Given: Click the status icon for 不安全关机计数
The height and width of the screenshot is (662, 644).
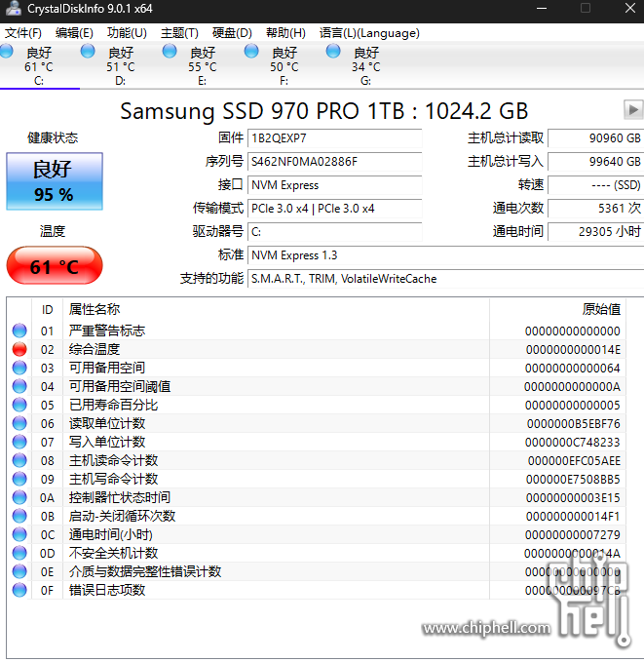Looking at the screenshot, I should [19, 553].
